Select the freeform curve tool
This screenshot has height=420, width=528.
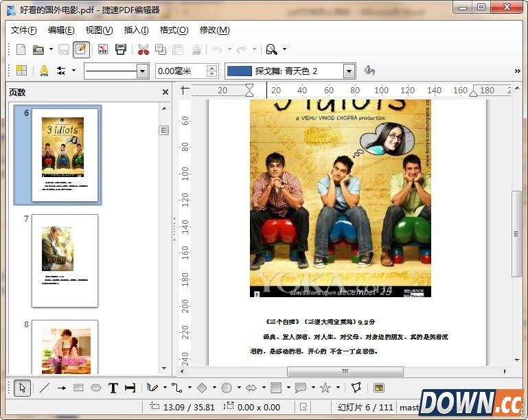(x=152, y=388)
